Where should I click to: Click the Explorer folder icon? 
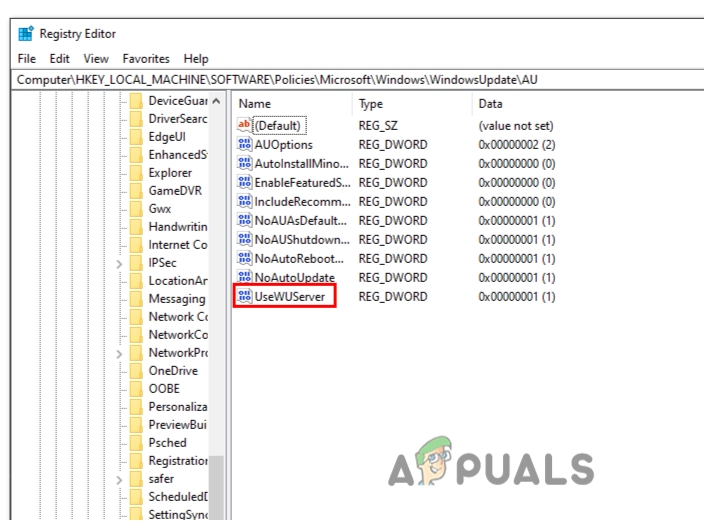pyautogui.click(x=136, y=173)
